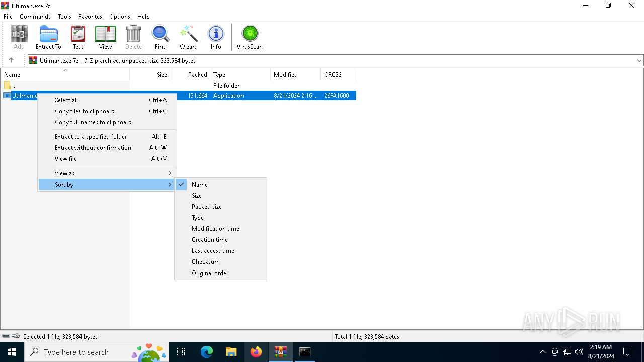Launch the Wizard tool
The height and width of the screenshot is (362, 644).
[x=189, y=37]
